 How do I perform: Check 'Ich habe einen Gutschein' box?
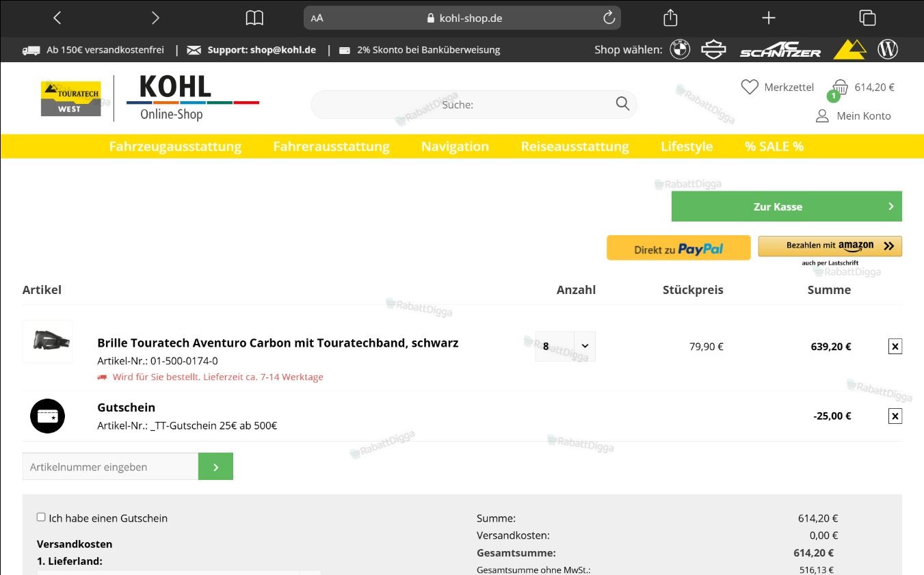(x=41, y=518)
